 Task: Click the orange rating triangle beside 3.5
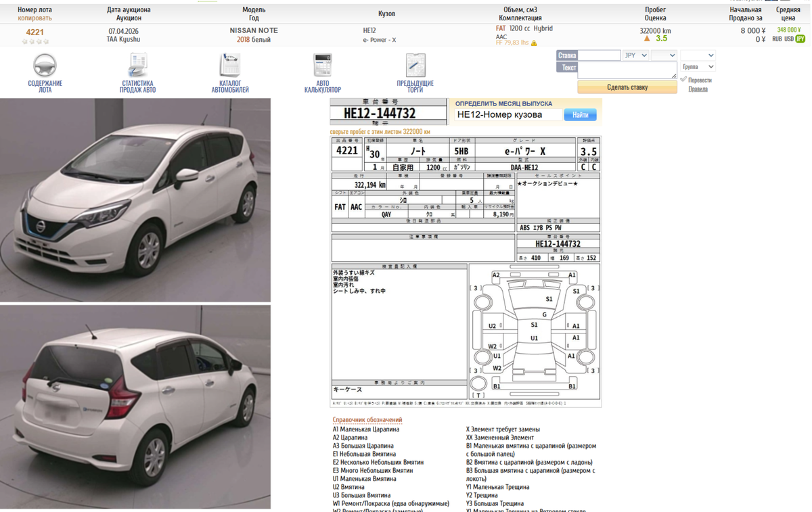(x=648, y=39)
